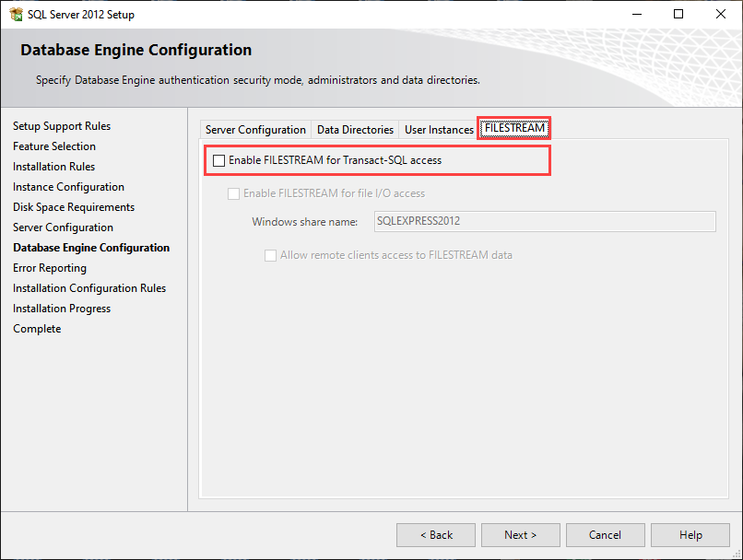Cancel the SQL Server setup
The image size is (743, 560).
point(605,535)
